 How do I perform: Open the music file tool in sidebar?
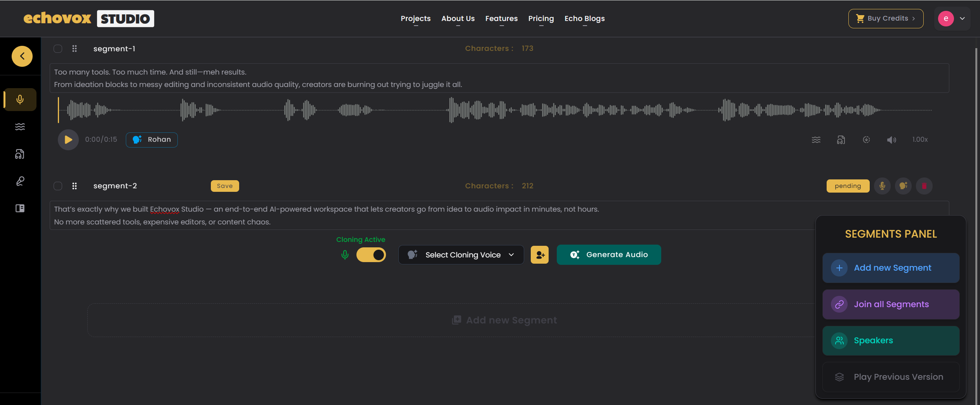(x=20, y=154)
